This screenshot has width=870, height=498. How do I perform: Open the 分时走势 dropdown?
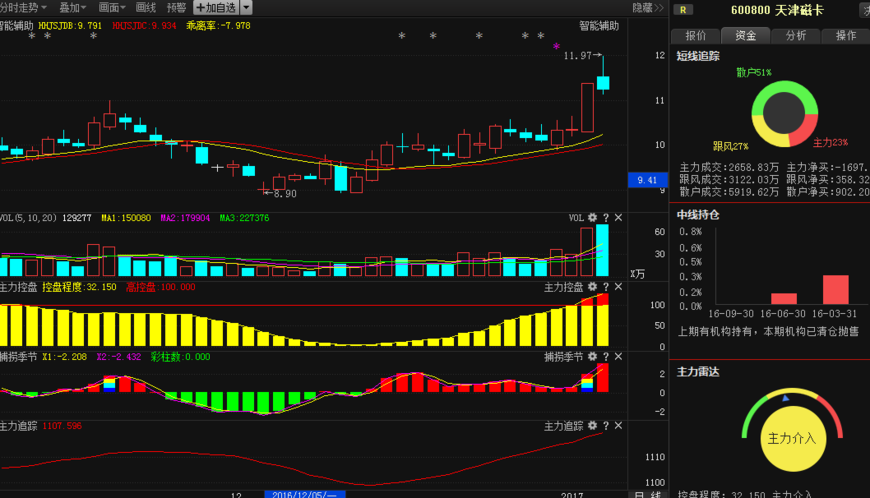tap(23, 8)
